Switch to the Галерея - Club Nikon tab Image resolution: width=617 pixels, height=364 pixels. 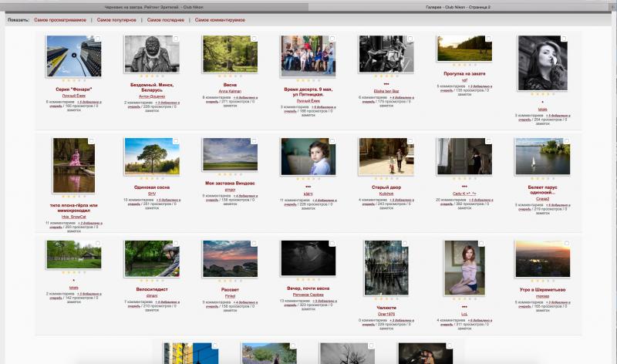tap(458, 7)
